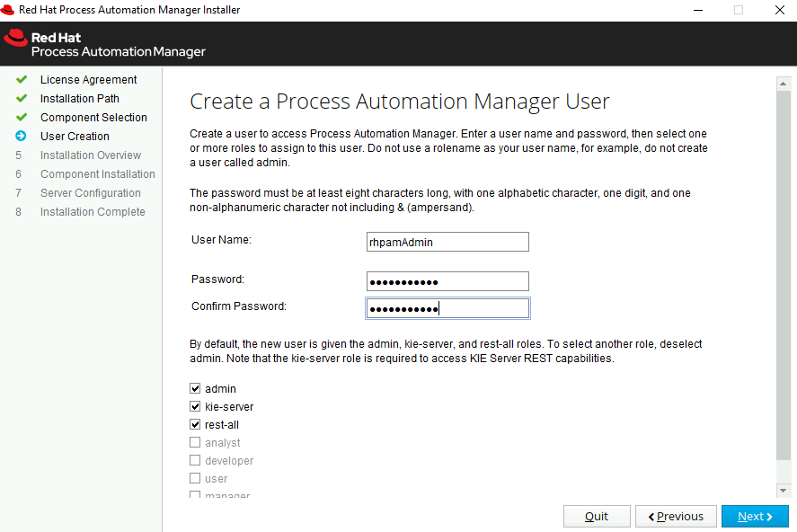
Task: Focus the User Name field
Action: tap(447, 242)
